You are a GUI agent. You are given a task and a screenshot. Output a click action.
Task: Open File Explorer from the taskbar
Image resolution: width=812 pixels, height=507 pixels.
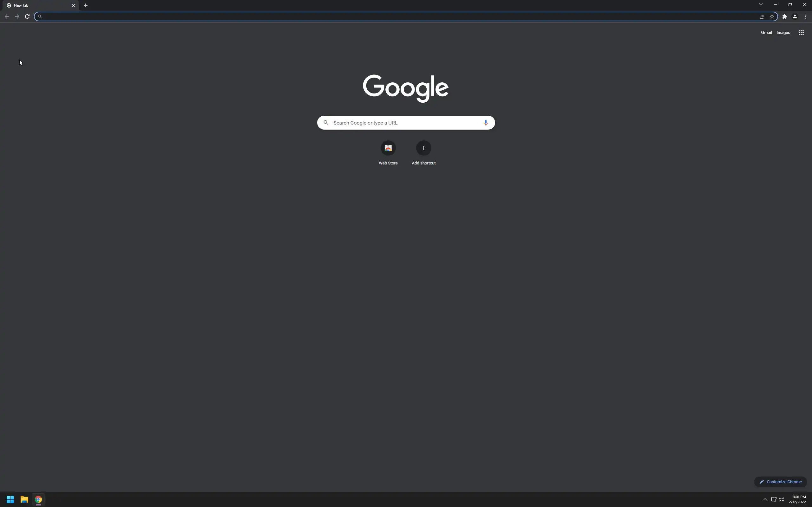(x=24, y=499)
